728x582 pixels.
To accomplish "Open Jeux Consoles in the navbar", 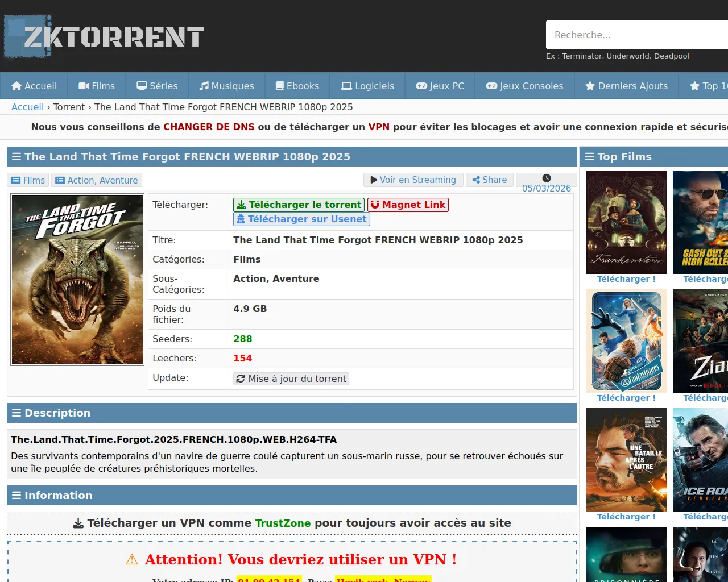I will [524, 86].
